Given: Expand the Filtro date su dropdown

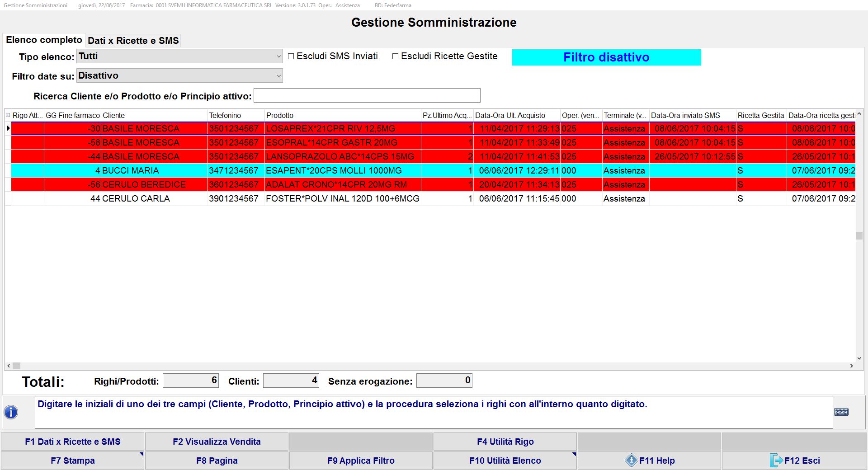Looking at the screenshot, I should pos(278,76).
